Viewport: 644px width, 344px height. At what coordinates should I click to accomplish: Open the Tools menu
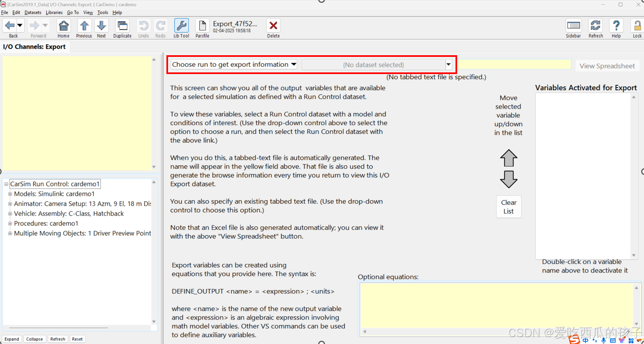(103, 13)
